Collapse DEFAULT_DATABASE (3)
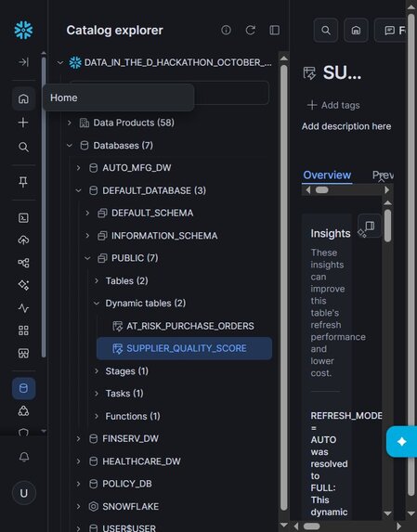Viewport: 417px width, 532px height. (x=78, y=190)
